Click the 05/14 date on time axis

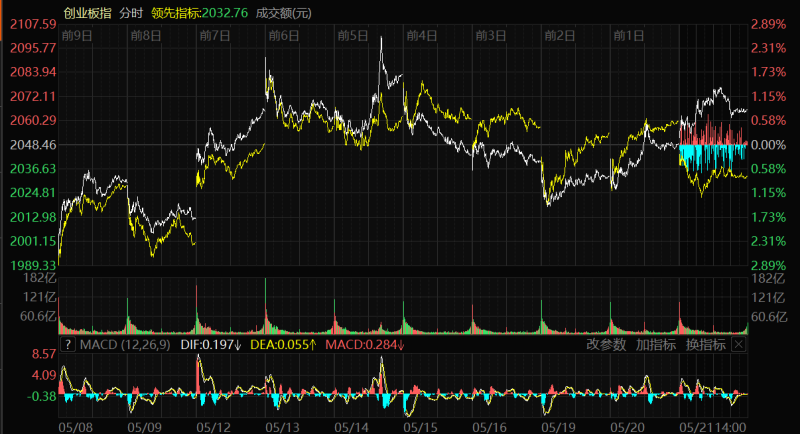[352, 427]
